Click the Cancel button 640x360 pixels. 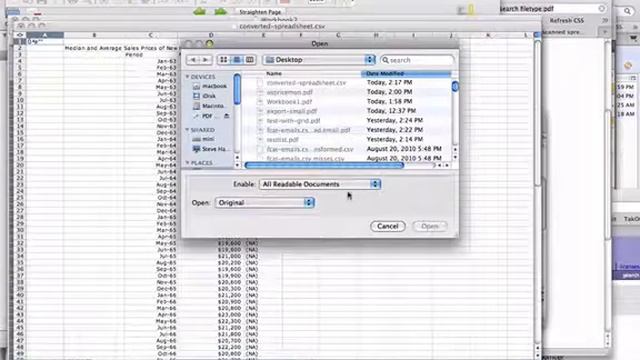(x=388, y=226)
